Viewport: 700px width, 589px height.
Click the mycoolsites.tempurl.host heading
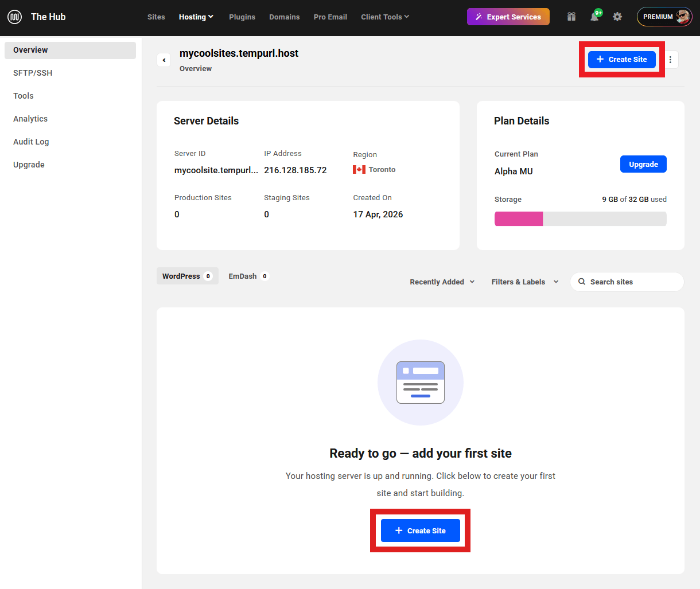239,53
